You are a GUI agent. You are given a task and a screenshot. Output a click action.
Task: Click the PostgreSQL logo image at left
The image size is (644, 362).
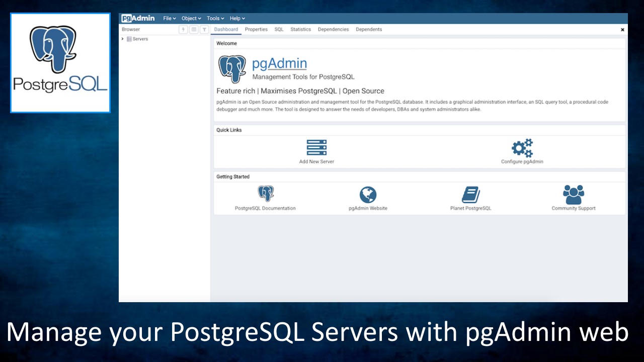60,63
